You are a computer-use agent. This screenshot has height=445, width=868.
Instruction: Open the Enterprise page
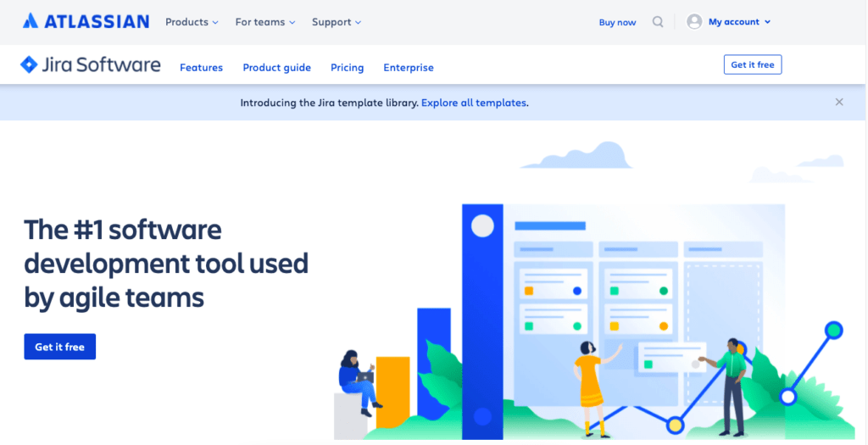pyautogui.click(x=409, y=68)
